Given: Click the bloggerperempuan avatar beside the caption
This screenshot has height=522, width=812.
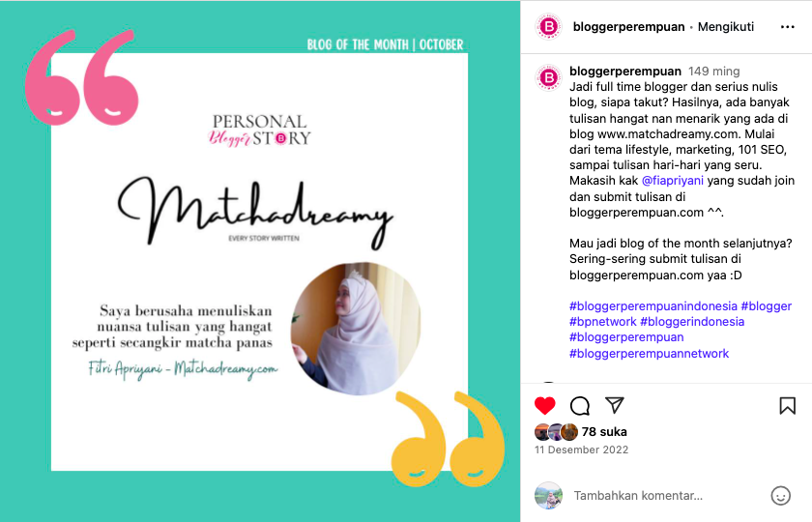Looking at the screenshot, I should (x=548, y=77).
